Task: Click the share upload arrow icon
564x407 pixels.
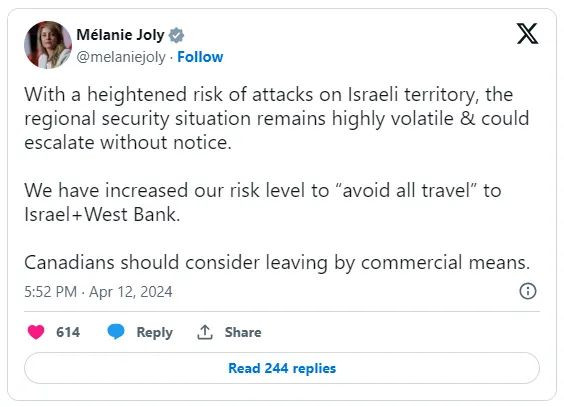Action: [205, 332]
